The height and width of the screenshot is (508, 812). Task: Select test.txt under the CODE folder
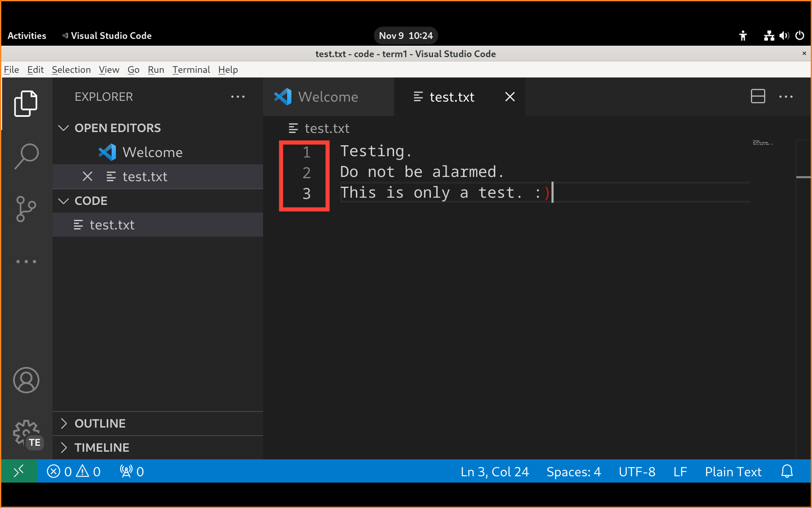pos(112,225)
